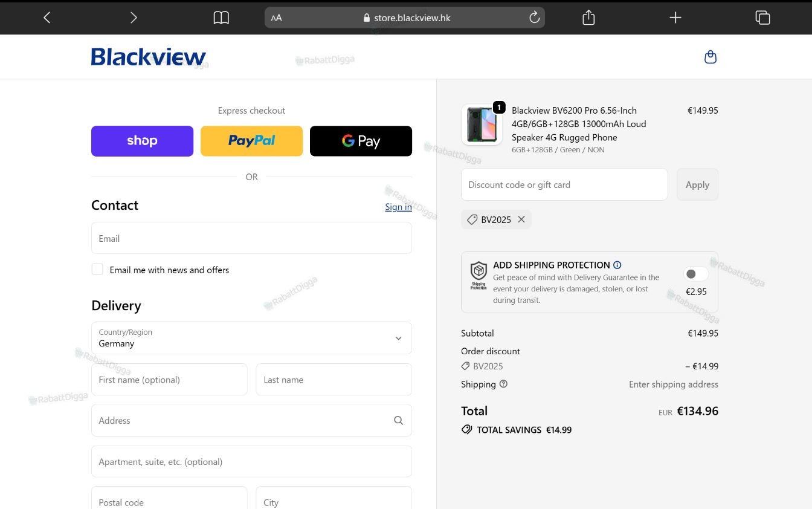Image resolution: width=812 pixels, height=509 pixels.
Task: Click the Last name field
Action: (333, 380)
